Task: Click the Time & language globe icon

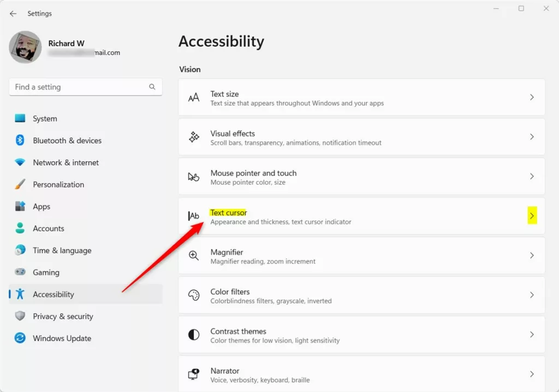Action: 20,250
